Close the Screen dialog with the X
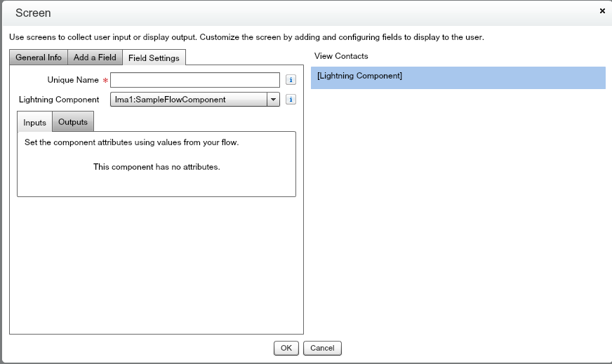The image size is (612, 364). (602, 11)
